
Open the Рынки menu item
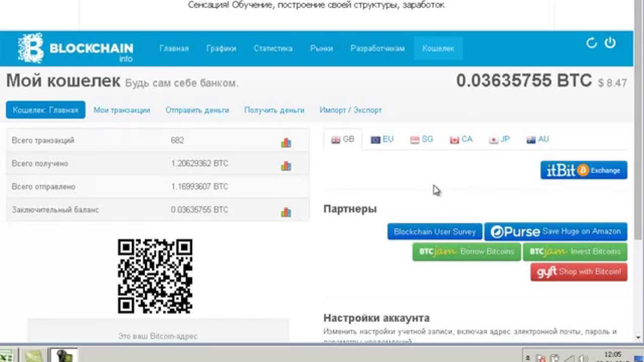tap(321, 49)
